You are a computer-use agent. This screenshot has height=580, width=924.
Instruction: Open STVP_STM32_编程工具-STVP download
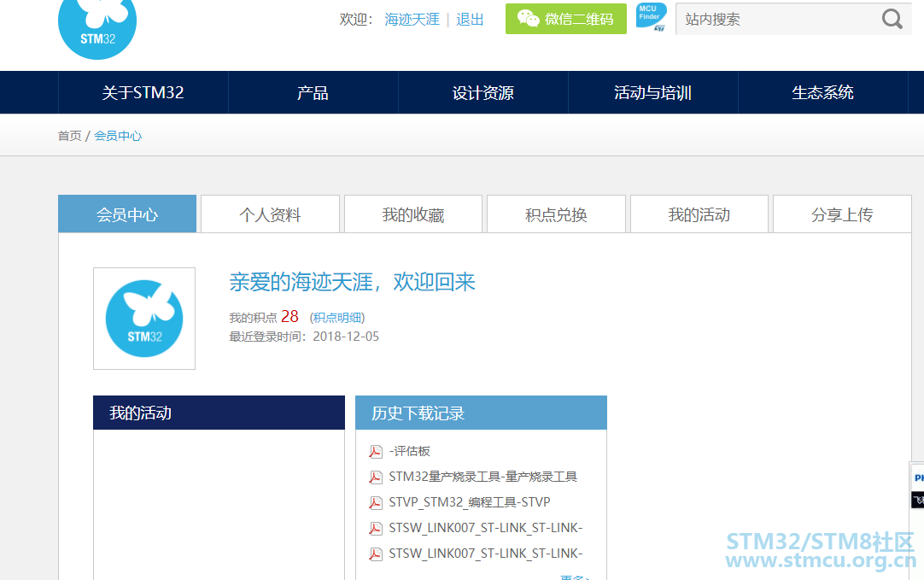[x=470, y=502]
